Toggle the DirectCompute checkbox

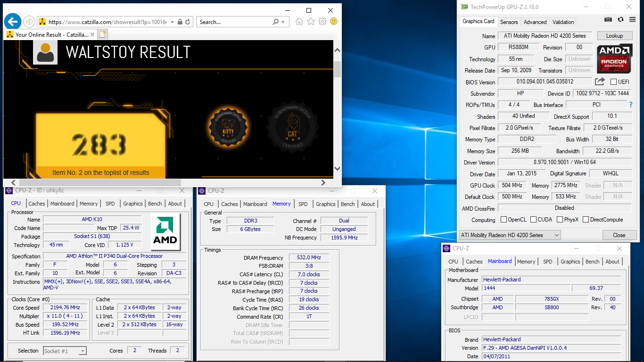(586, 220)
